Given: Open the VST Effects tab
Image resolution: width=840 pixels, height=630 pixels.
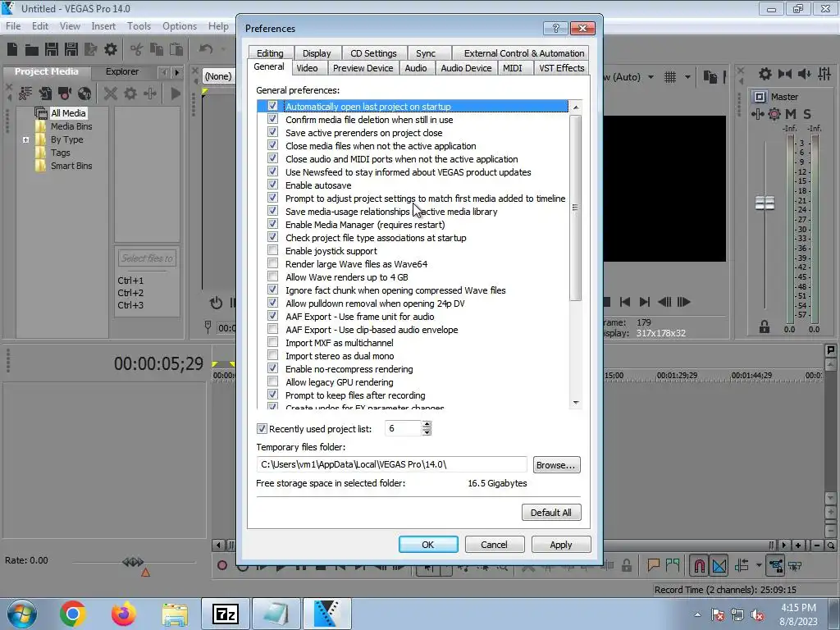Looking at the screenshot, I should [x=561, y=68].
